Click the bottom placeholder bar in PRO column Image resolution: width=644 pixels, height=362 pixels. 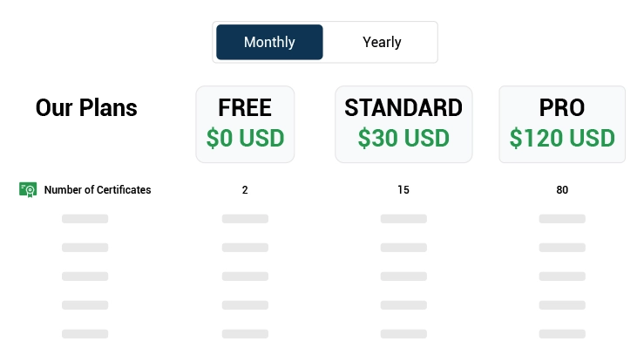(x=562, y=333)
